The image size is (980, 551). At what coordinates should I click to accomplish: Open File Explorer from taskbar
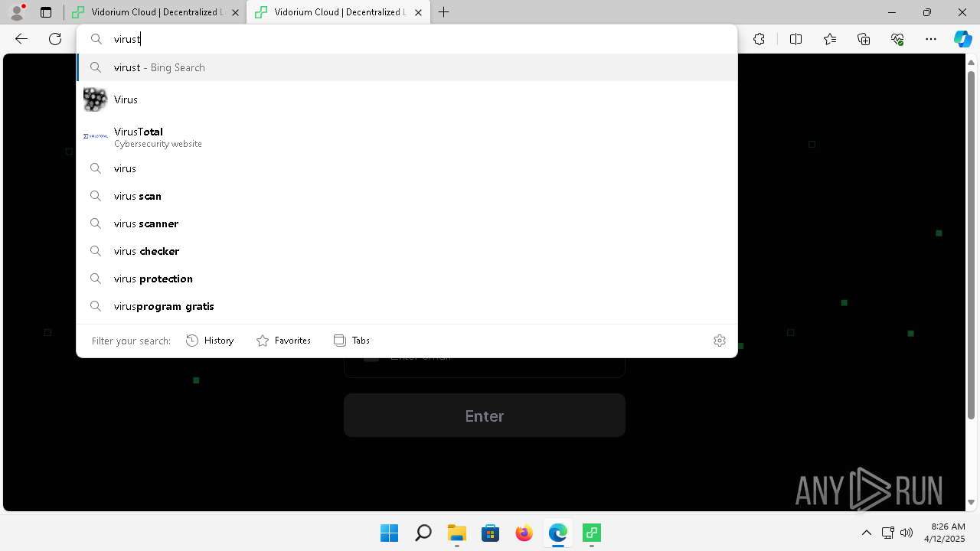click(x=456, y=533)
